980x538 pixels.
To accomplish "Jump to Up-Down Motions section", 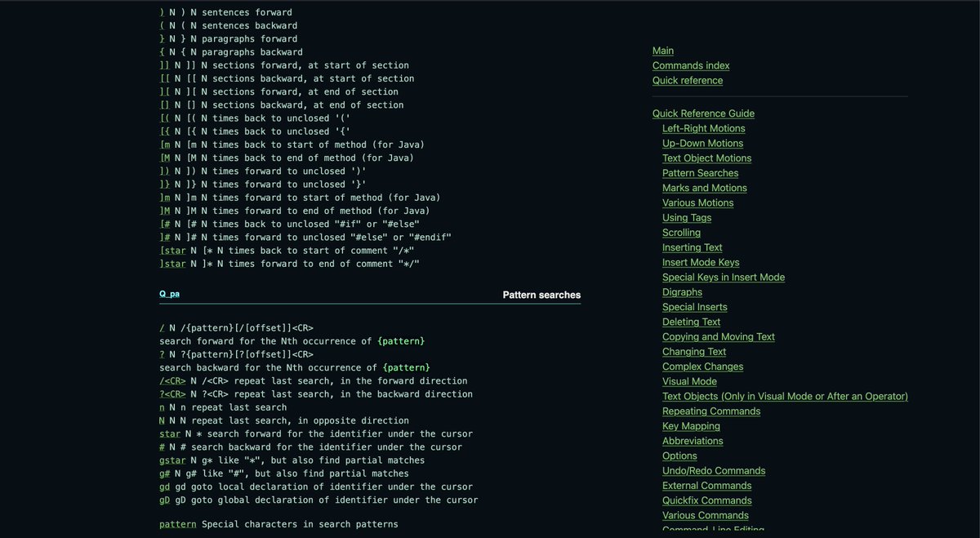I will tap(702, 143).
